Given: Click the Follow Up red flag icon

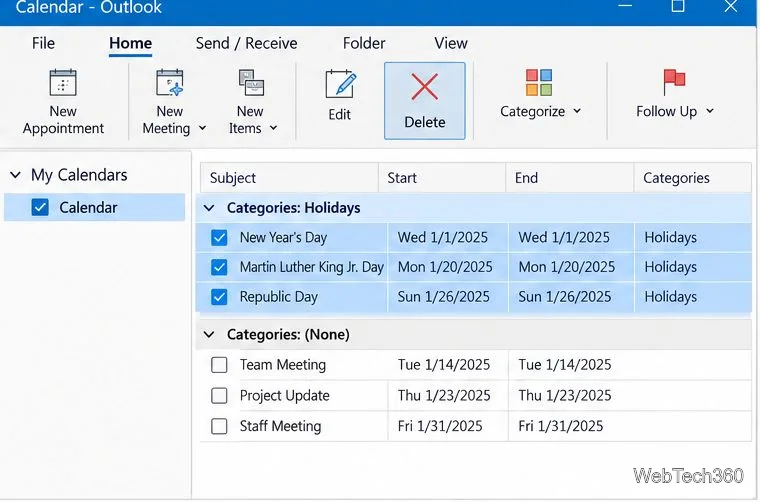Looking at the screenshot, I should (674, 82).
